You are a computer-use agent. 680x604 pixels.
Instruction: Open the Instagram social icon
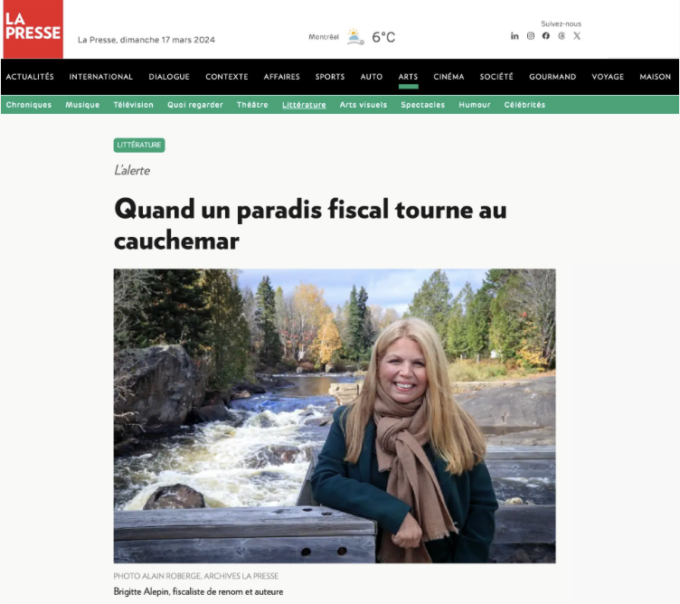tap(530, 36)
